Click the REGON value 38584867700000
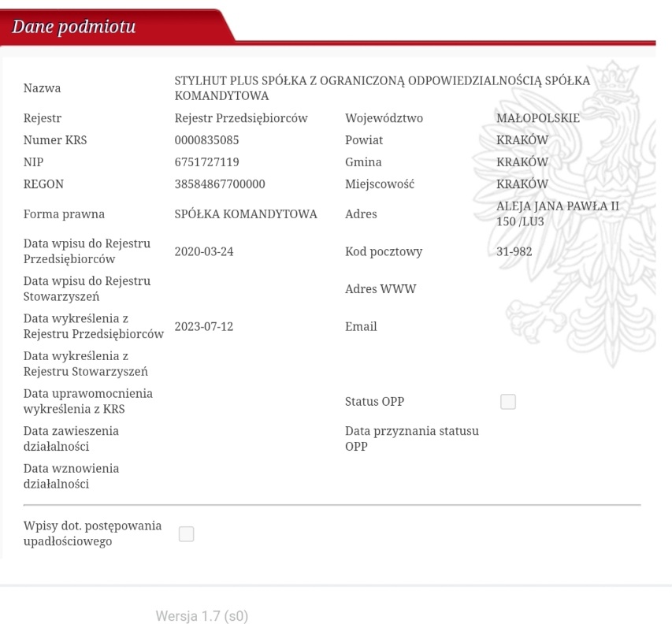 pos(220,184)
